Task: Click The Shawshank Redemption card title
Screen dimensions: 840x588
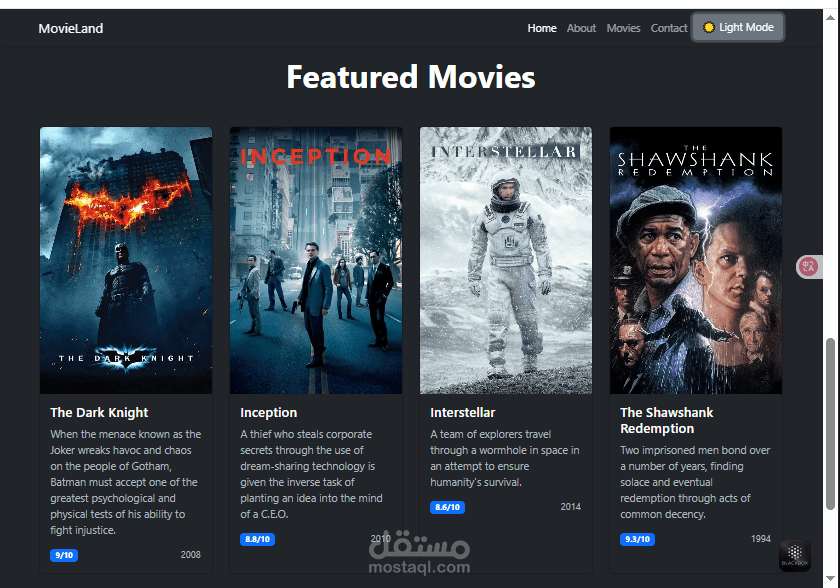Action: click(x=666, y=420)
